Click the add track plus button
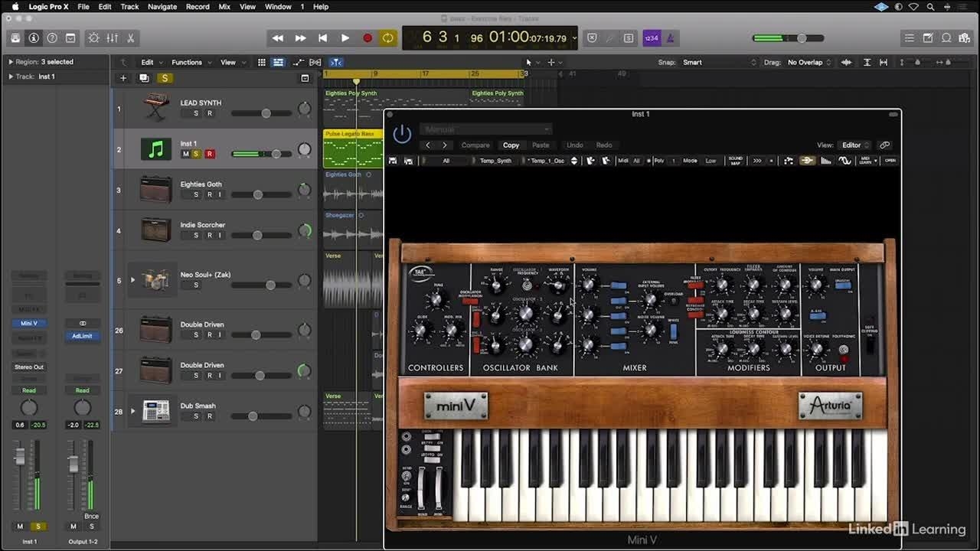Viewport: 980px width, 551px height. pos(123,78)
